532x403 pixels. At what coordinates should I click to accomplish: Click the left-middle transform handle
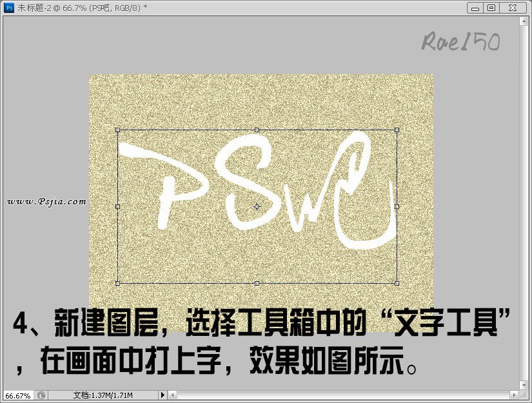pos(117,206)
